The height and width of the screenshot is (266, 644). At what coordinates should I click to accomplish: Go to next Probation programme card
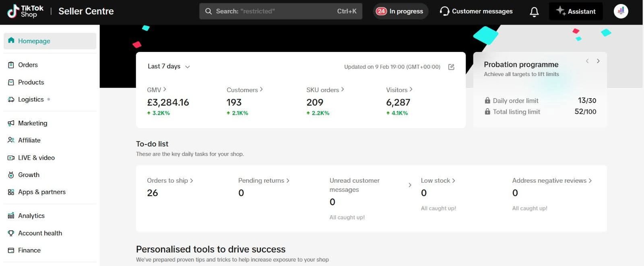[x=598, y=61]
